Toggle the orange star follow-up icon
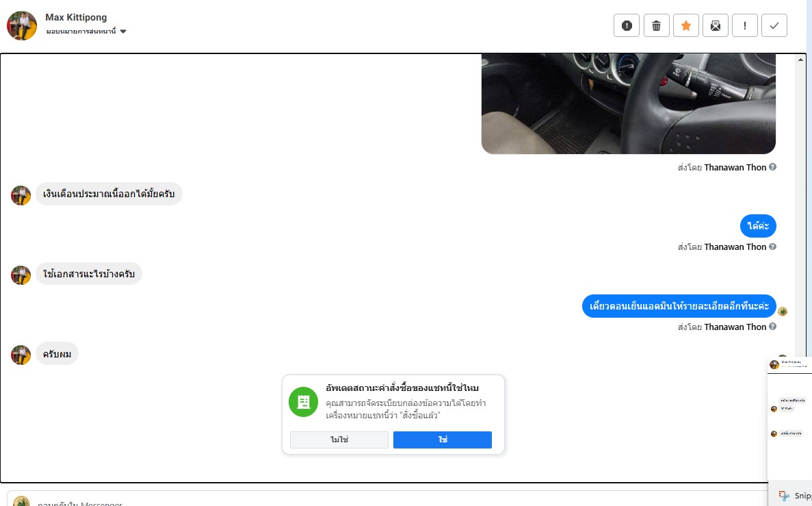The image size is (812, 506). tap(685, 25)
